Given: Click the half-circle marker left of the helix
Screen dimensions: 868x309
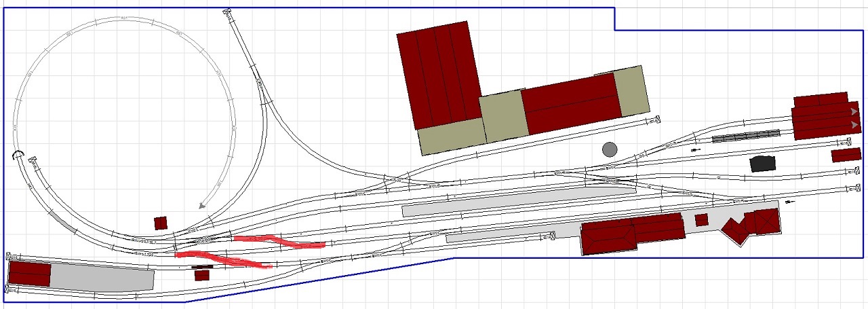Looking at the screenshot, I should (18, 156).
